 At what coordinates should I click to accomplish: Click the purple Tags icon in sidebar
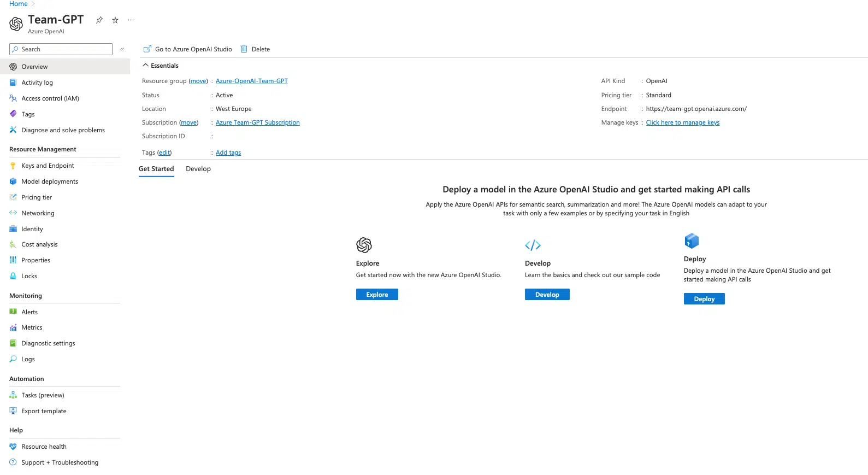coord(13,114)
